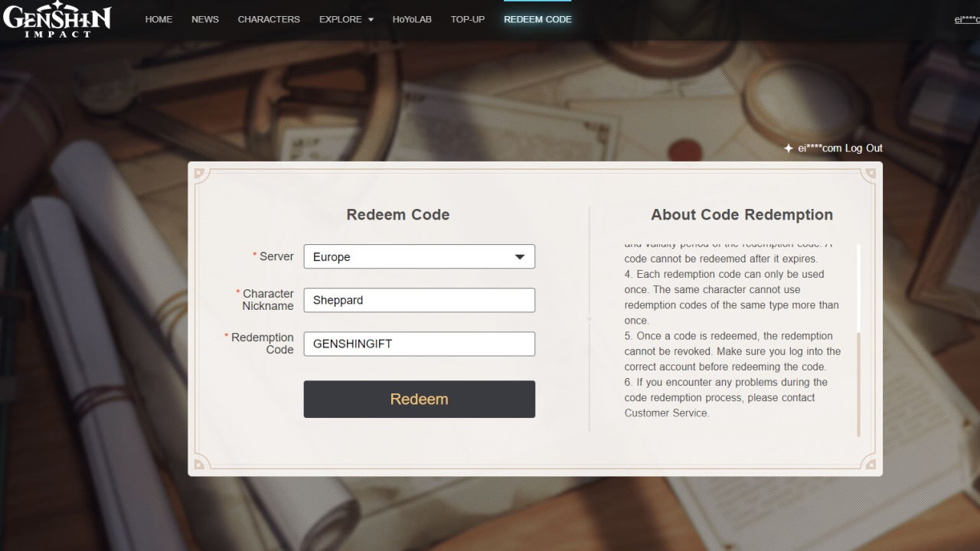The height and width of the screenshot is (551, 980).
Task: Click the Genshin Impact logo
Action: click(x=57, y=20)
